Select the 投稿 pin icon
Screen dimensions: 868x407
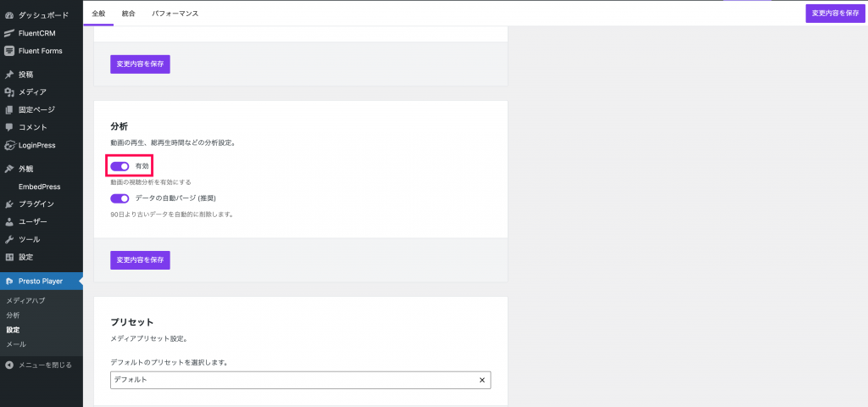[8, 75]
